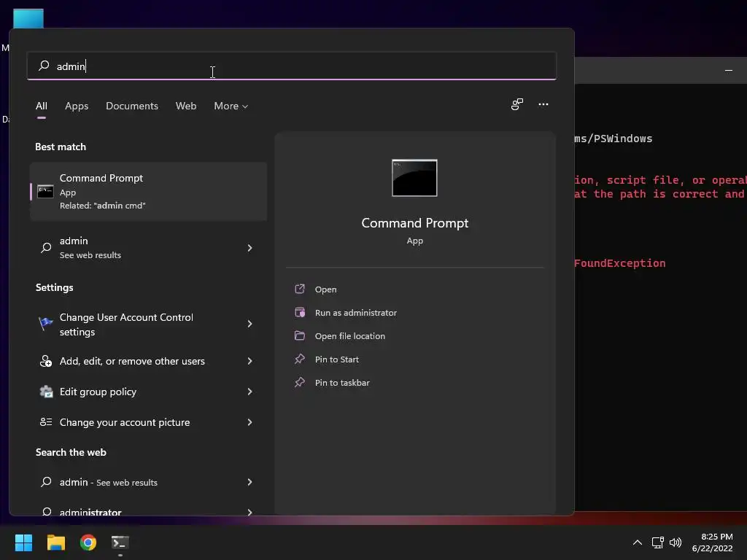Expand arrow for Edit group policy
Viewport: 747px width, 560px height.
coord(249,392)
